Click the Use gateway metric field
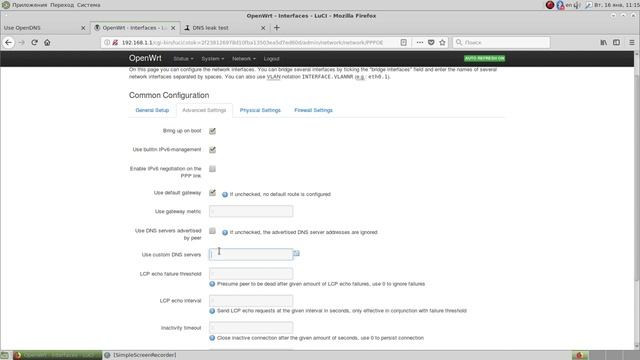The height and width of the screenshot is (360, 640). click(x=251, y=211)
